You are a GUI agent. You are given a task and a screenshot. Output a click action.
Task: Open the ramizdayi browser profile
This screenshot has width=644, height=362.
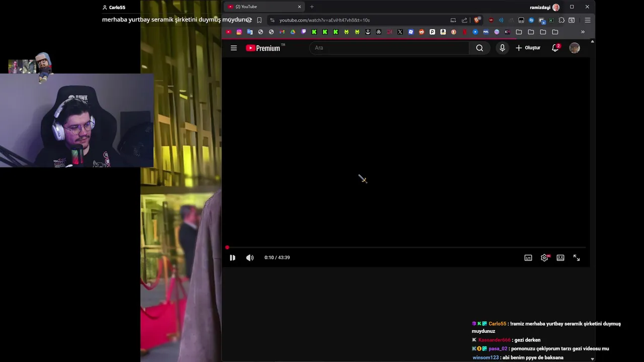[x=544, y=7]
